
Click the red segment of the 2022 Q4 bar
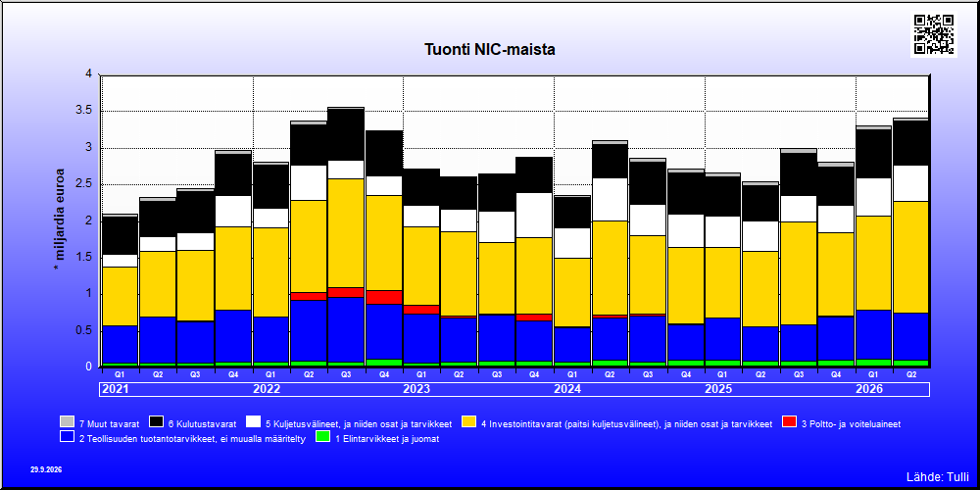point(384,298)
